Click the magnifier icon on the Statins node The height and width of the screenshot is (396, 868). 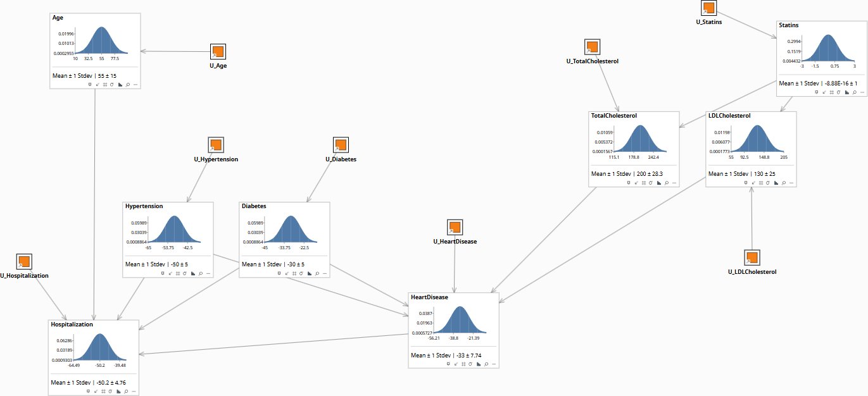[854, 92]
